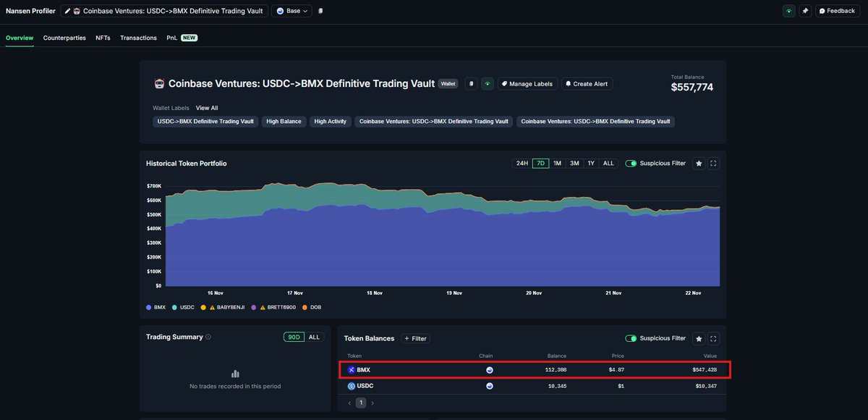The height and width of the screenshot is (420, 868).
Task: Switch to the Counterparties tab
Action: 64,38
